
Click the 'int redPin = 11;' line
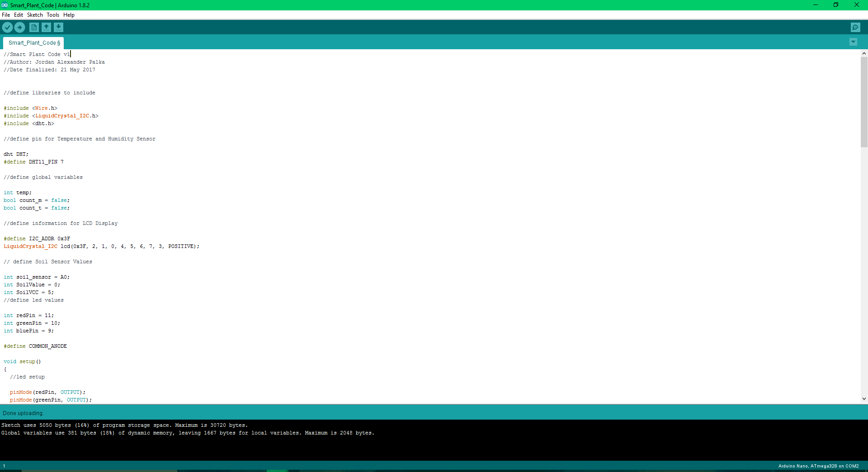[28, 315]
